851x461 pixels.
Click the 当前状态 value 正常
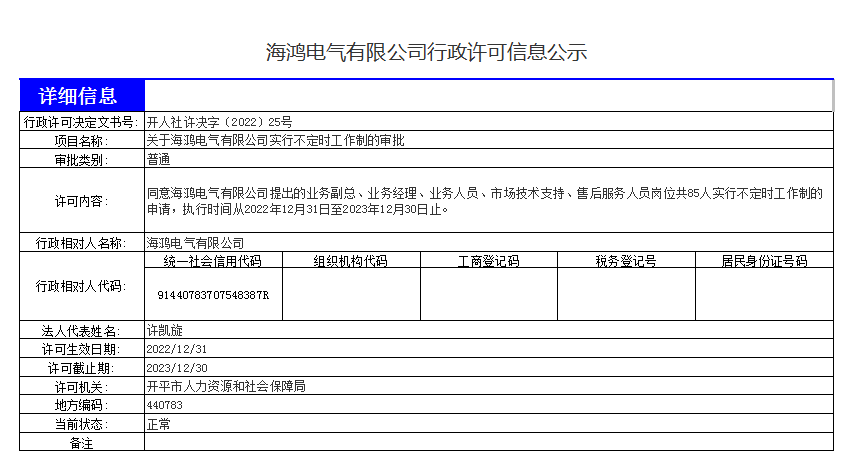pos(158,424)
